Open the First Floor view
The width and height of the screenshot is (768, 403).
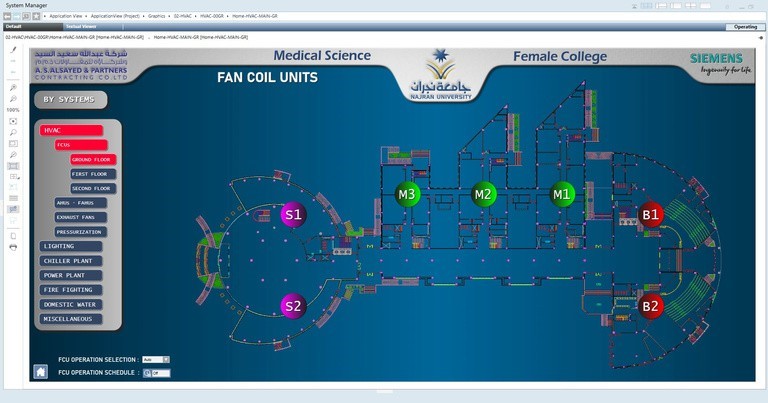(93, 174)
